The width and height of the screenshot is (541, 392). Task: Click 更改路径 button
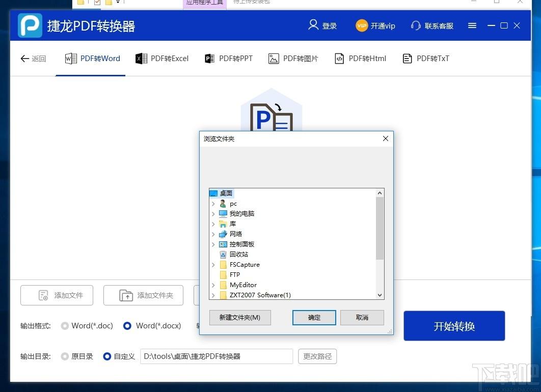pos(317,356)
